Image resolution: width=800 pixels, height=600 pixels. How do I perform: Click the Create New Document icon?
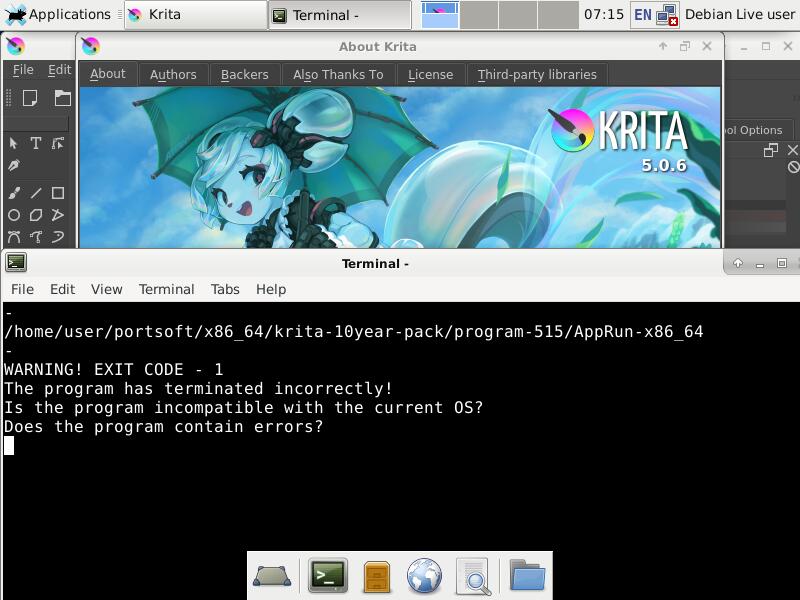point(30,98)
